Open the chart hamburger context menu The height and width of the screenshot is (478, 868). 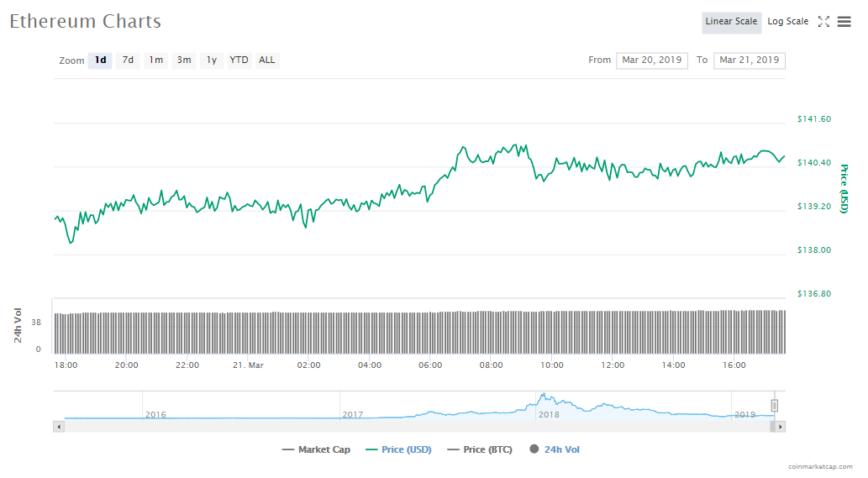(844, 22)
